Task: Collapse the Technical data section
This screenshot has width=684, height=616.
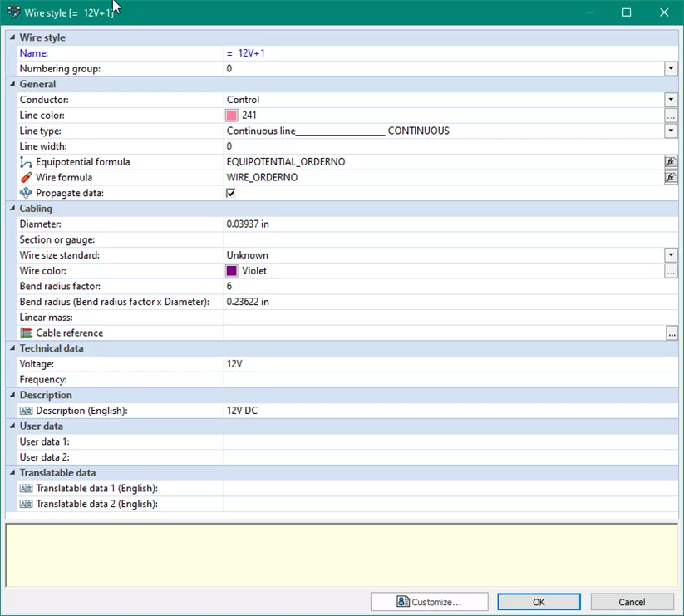Action: point(12,348)
